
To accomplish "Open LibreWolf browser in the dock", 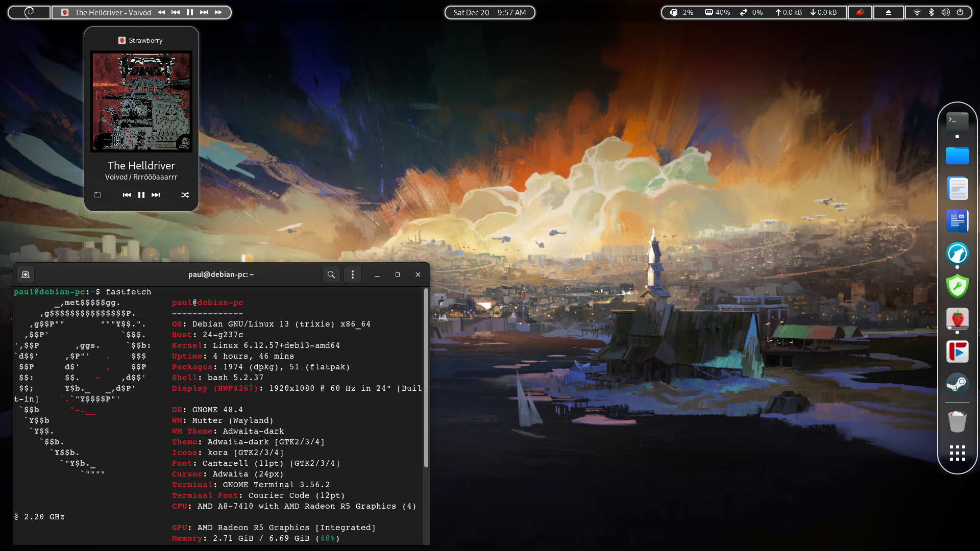I will pyautogui.click(x=957, y=254).
